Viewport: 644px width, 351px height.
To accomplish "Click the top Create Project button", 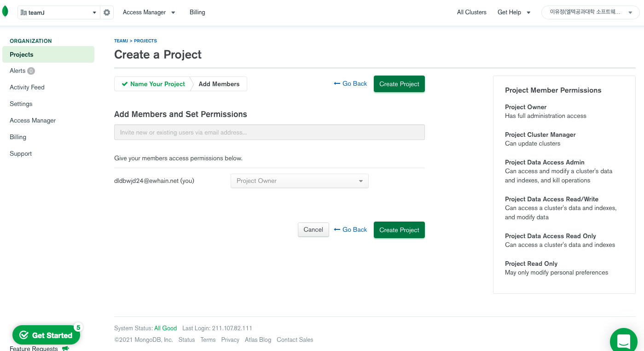I will click(x=399, y=84).
